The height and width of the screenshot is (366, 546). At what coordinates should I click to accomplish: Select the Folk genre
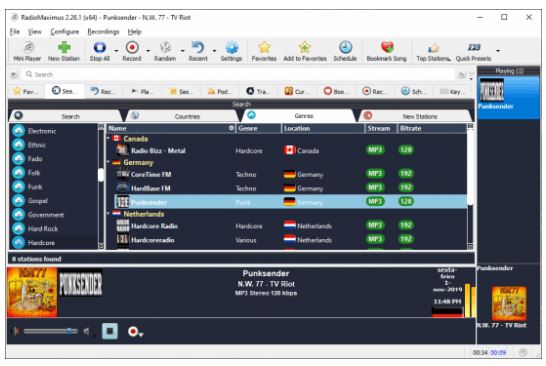54,173
